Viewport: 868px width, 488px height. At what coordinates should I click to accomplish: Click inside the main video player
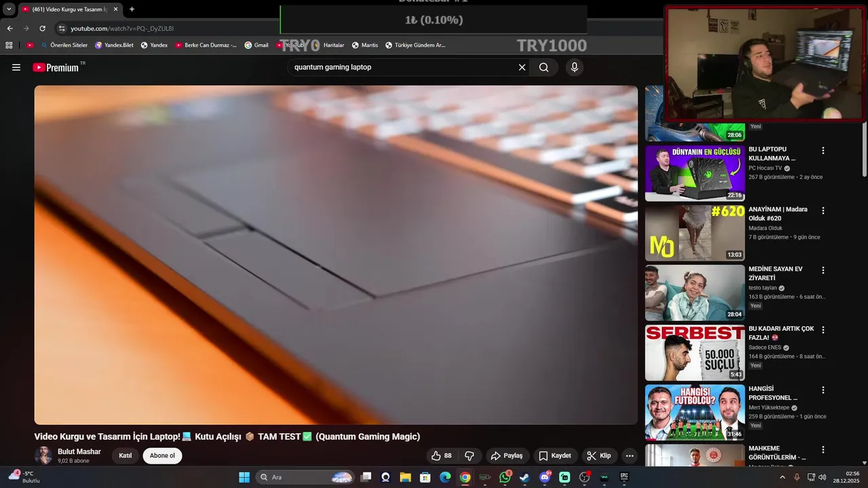(x=336, y=255)
